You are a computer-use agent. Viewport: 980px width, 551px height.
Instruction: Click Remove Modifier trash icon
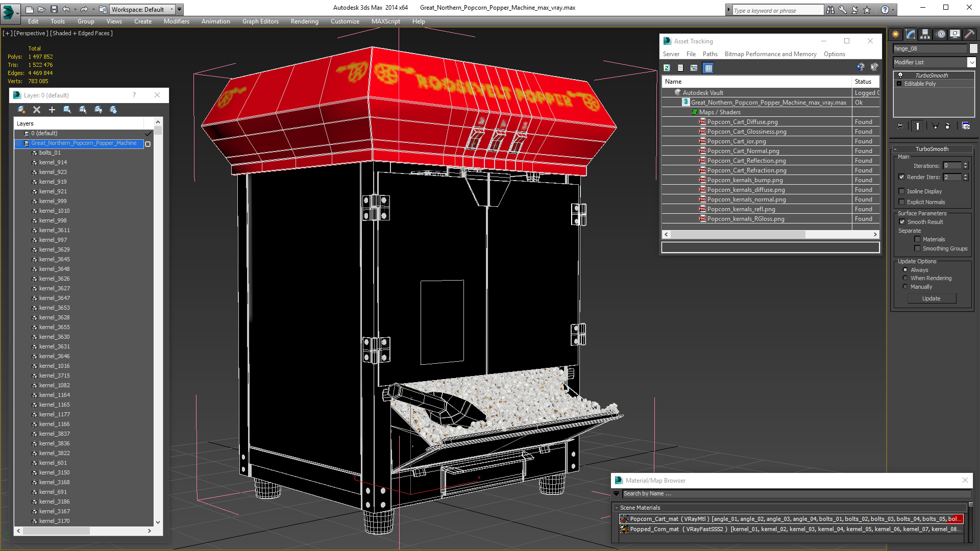pos(948,126)
